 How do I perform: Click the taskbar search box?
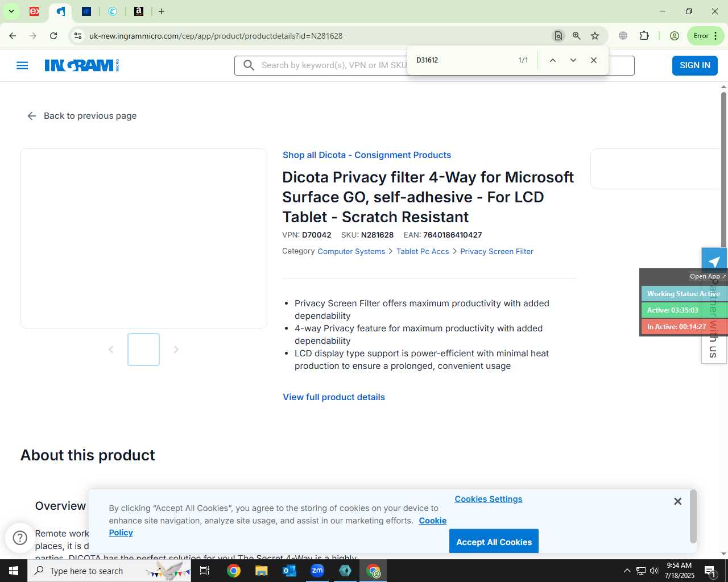point(109,571)
